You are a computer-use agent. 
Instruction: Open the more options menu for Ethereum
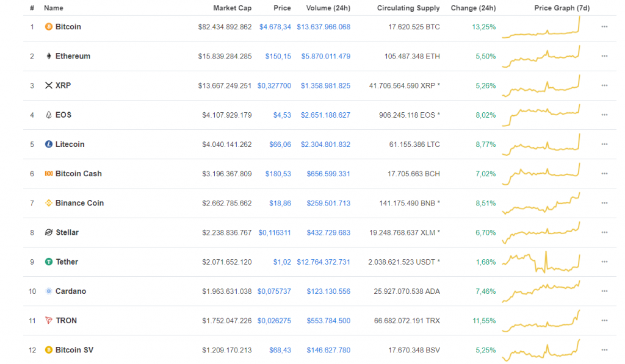pos(604,56)
